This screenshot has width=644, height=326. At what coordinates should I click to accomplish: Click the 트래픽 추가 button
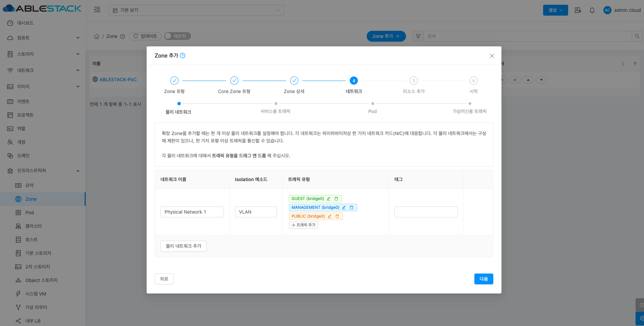(x=303, y=225)
